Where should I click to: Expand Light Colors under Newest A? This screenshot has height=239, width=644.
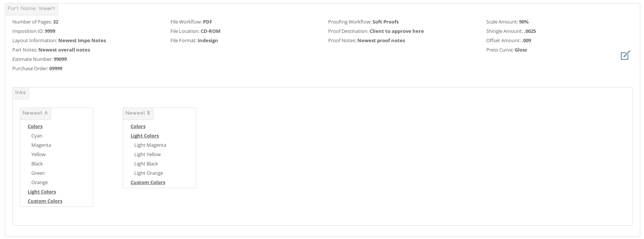coord(42,192)
